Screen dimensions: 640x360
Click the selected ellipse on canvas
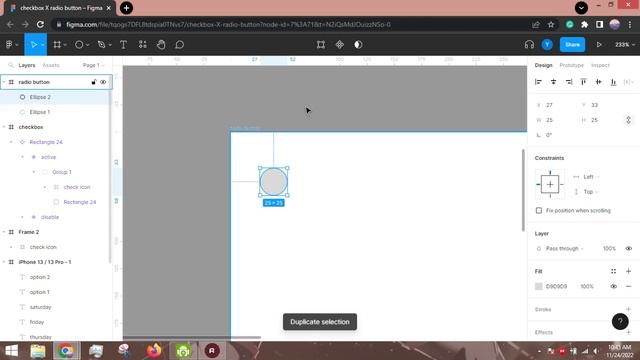[273, 182]
